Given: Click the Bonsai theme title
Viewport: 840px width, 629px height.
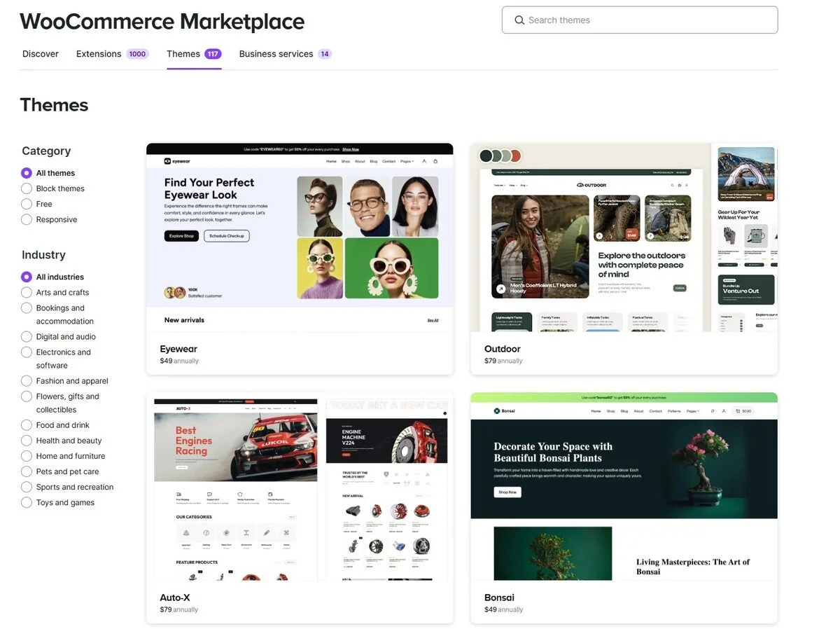Looking at the screenshot, I should click(x=499, y=597).
